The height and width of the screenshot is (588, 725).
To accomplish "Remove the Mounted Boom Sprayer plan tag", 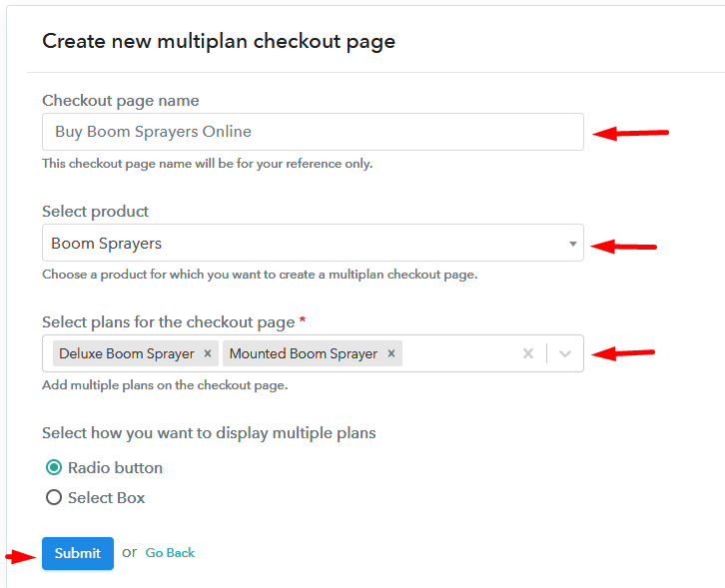I will click(391, 353).
